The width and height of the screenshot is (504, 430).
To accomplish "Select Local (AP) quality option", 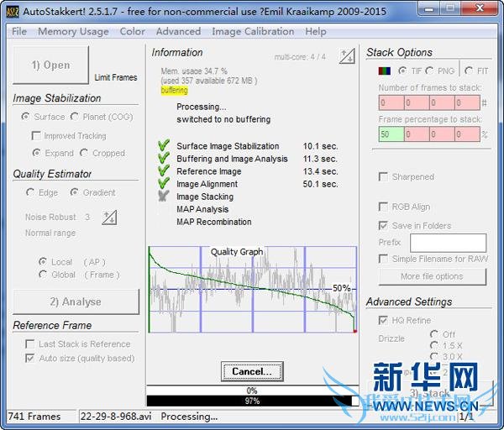I will tap(72, 262).
